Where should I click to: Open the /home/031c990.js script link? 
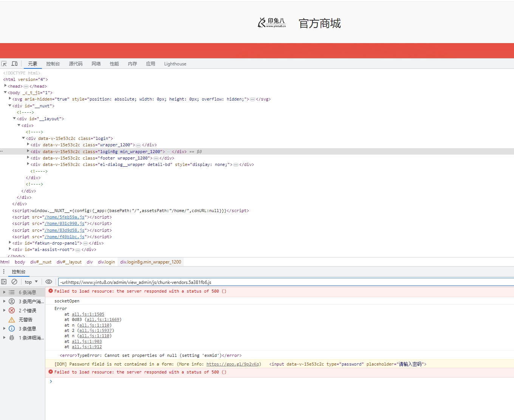tap(65, 223)
